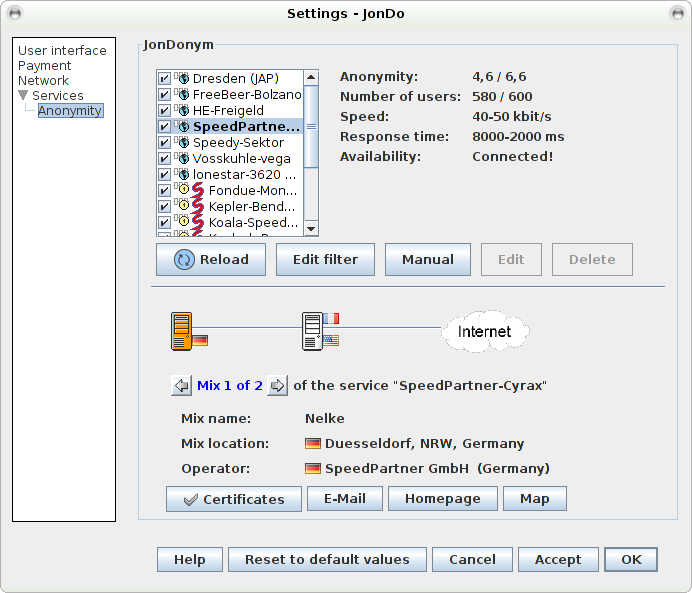Click the red S premium icon for Koala-Speed
This screenshot has height=593, width=692.
198,222
